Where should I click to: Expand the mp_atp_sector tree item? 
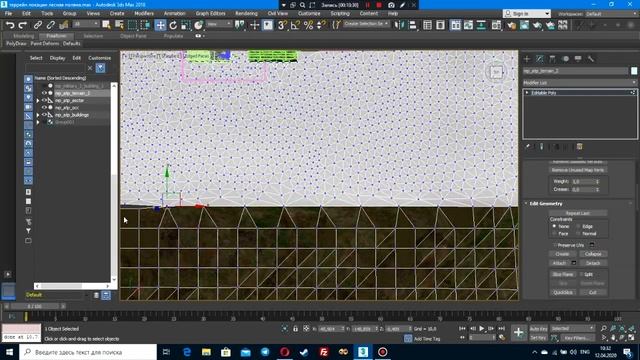click(x=38, y=100)
